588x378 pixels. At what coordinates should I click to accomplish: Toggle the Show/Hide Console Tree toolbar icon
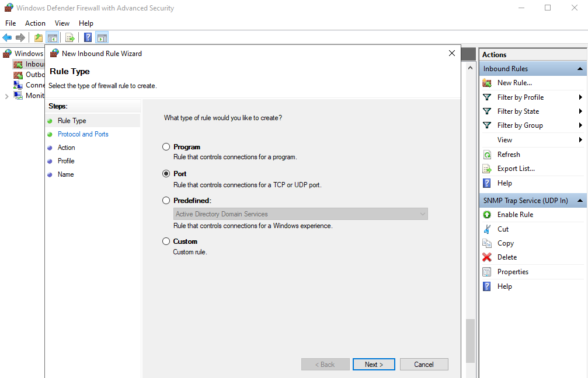(53, 37)
